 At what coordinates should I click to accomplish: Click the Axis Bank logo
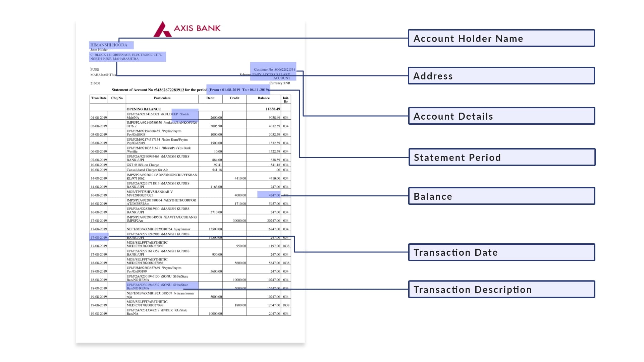click(188, 28)
